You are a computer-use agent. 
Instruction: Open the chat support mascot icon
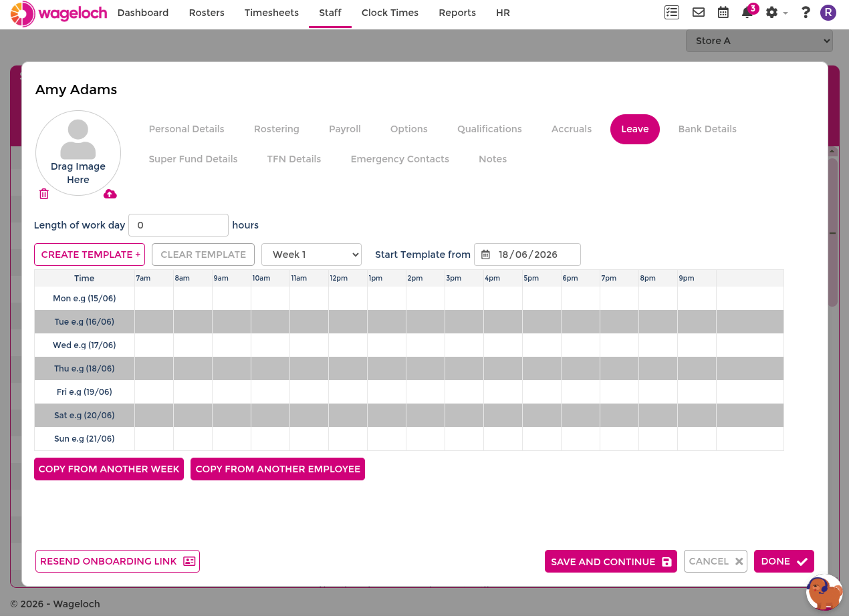point(824,592)
